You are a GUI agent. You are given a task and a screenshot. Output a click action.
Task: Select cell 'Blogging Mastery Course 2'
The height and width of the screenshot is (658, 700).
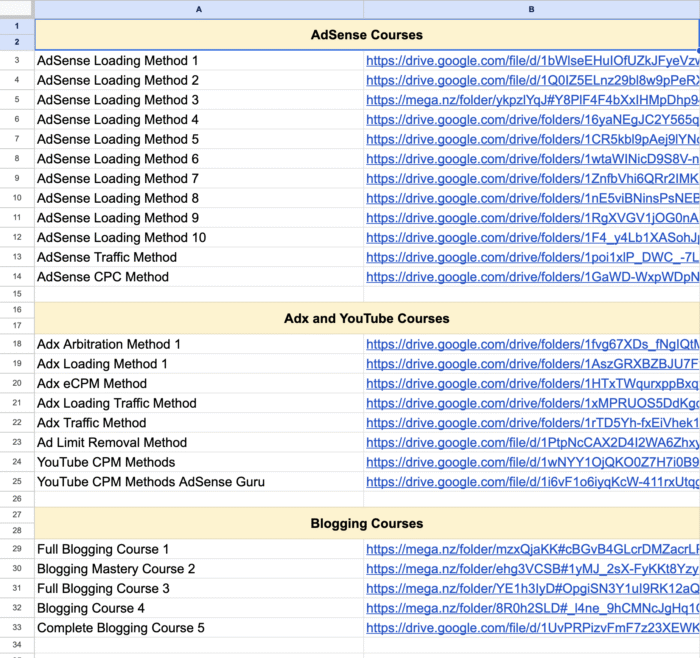[199, 569]
